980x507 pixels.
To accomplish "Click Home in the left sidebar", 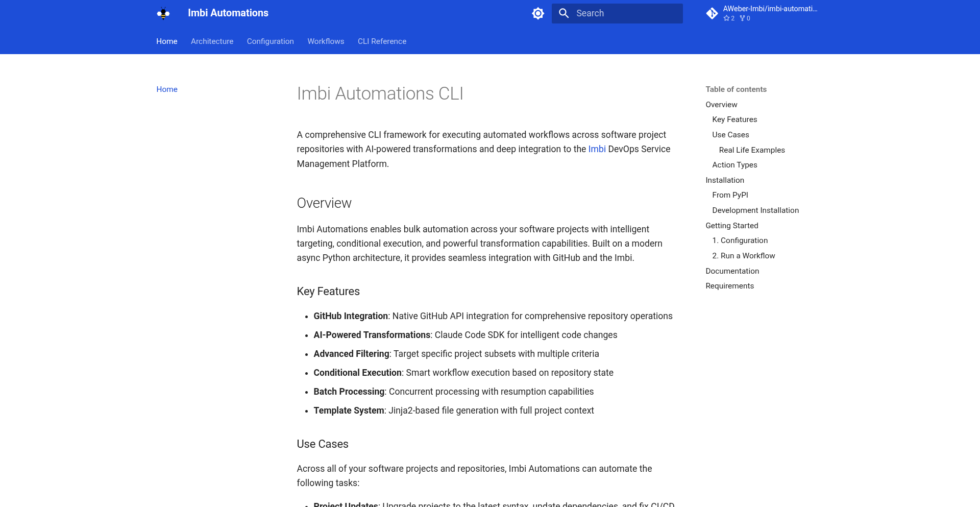I will click(x=167, y=89).
